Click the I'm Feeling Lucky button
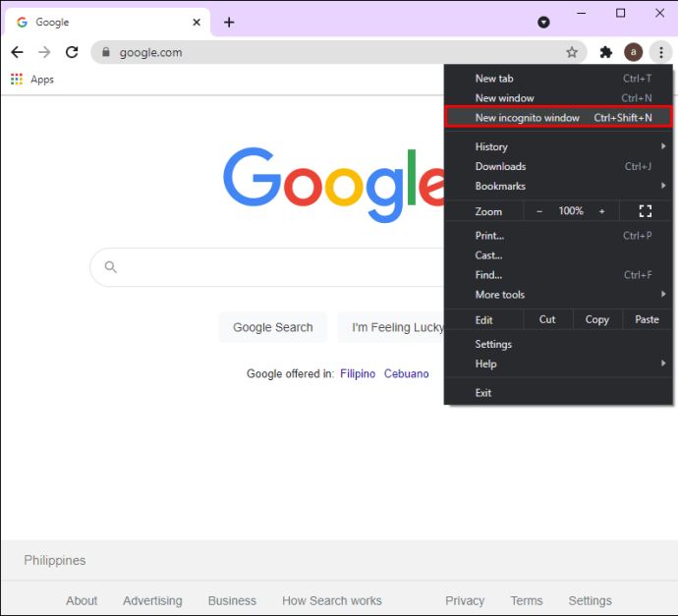The width and height of the screenshot is (678, 616). pyautogui.click(x=391, y=327)
